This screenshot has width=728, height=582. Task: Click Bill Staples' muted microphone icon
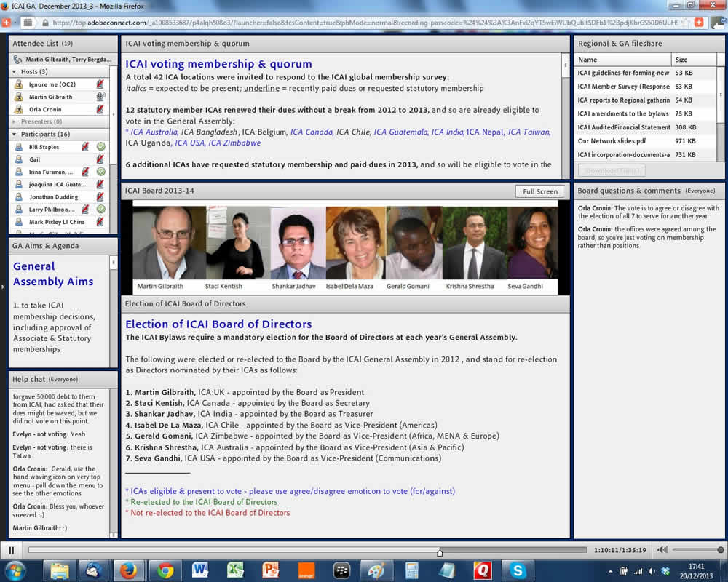[85, 147]
